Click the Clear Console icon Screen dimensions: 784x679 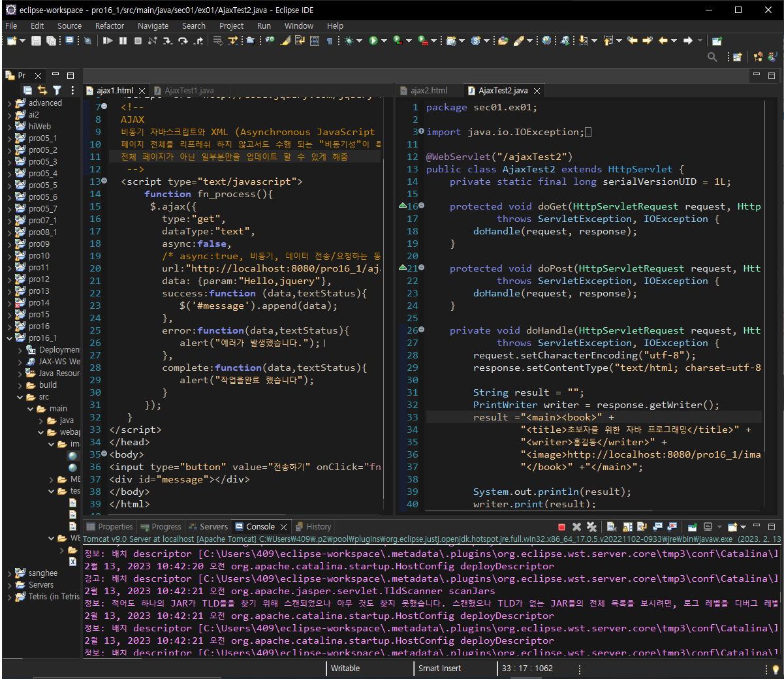coord(612,527)
